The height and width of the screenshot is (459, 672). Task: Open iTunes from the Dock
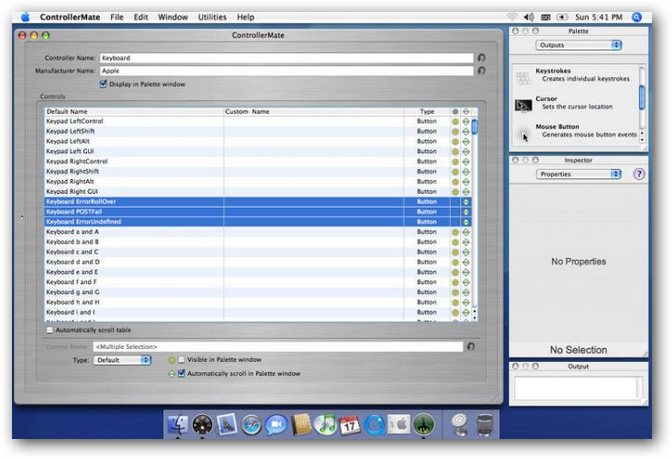pyautogui.click(x=325, y=425)
